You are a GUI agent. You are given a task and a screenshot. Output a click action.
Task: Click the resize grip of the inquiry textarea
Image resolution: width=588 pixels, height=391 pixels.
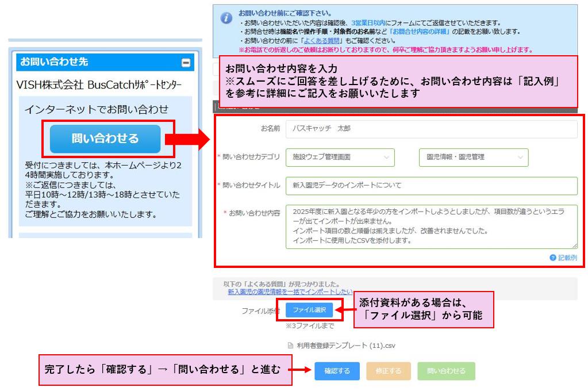tap(574, 246)
